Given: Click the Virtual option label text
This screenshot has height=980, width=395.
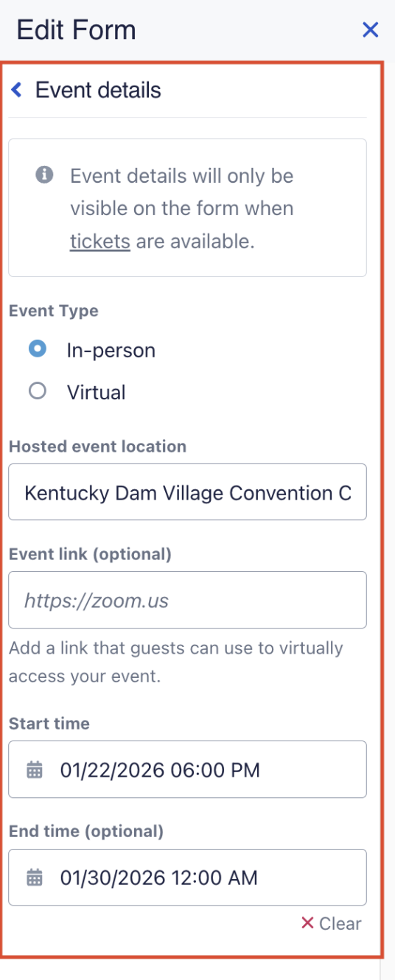Looking at the screenshot, I should 97,392.
